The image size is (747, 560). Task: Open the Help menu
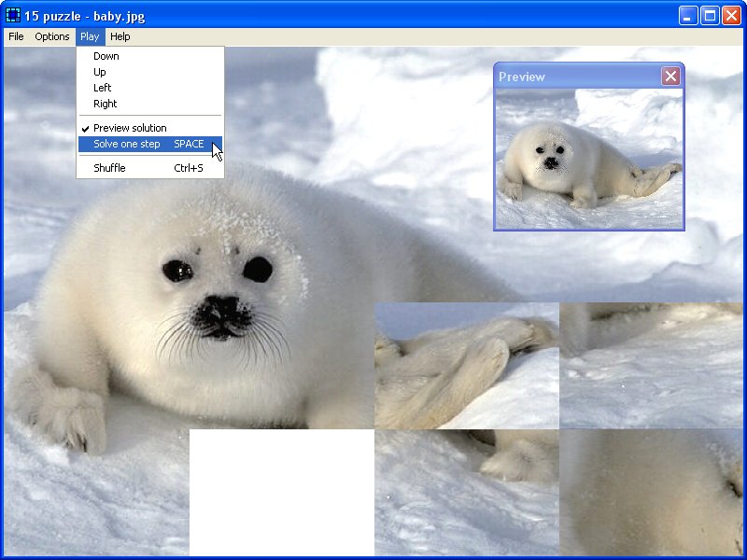tap(120, 36)
